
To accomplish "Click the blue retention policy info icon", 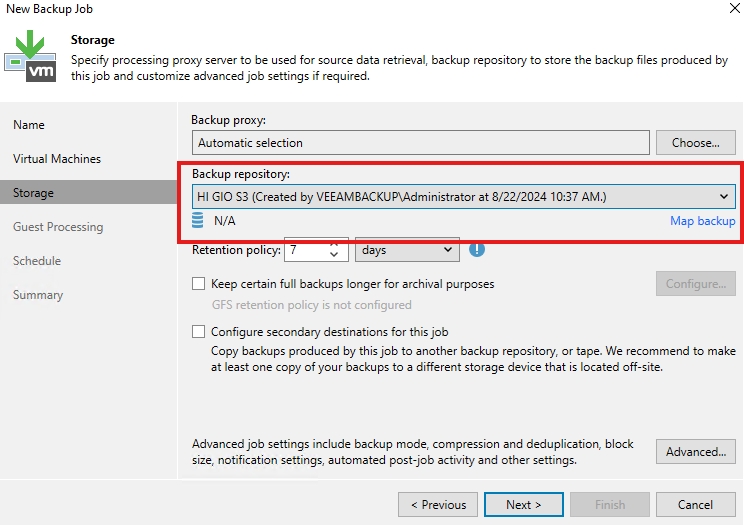I will pyautogui.click(x=477, y=250).
